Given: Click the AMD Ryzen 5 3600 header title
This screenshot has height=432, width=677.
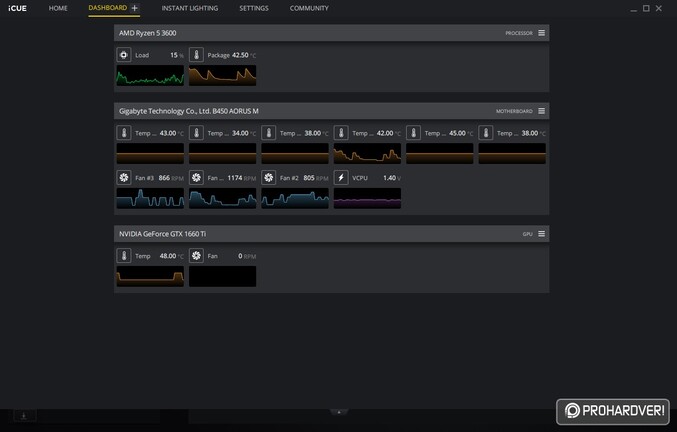Looking at the screenshot, I should [x=148, y=33].
